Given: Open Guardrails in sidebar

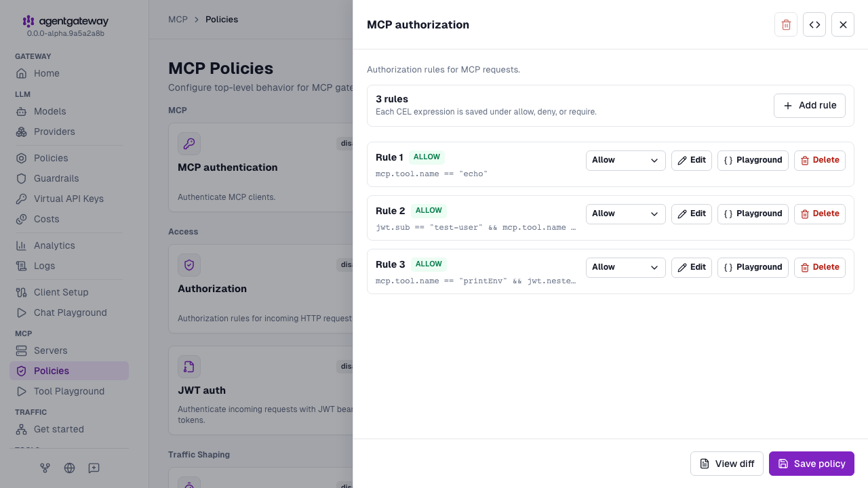Looking at the screenshot, I should [69, 178].
